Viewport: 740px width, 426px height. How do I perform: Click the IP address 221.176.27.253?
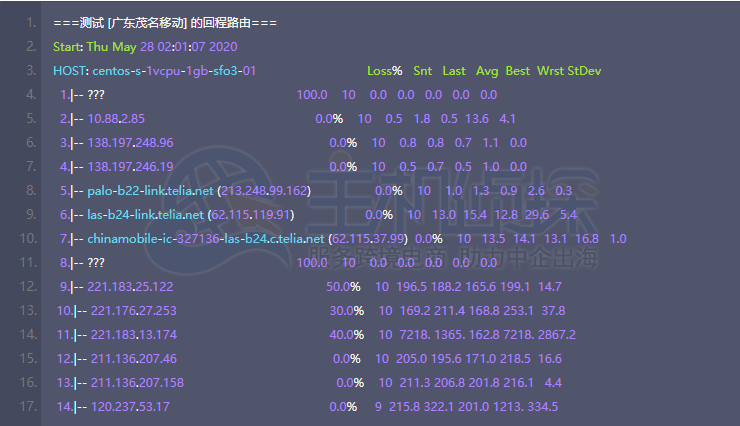133,311
